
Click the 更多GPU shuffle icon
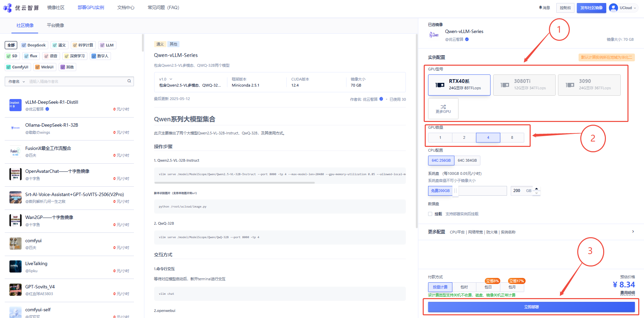(443, 106)
